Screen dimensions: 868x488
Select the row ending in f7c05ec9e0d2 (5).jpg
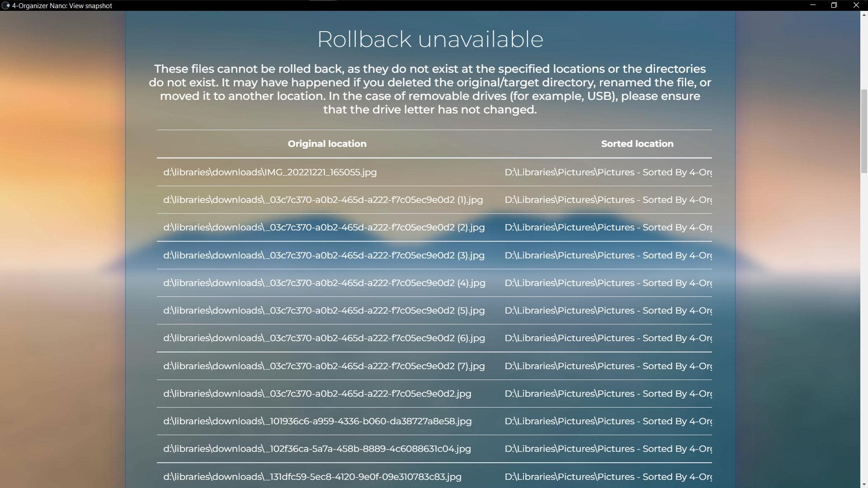[x=324, y=310]
